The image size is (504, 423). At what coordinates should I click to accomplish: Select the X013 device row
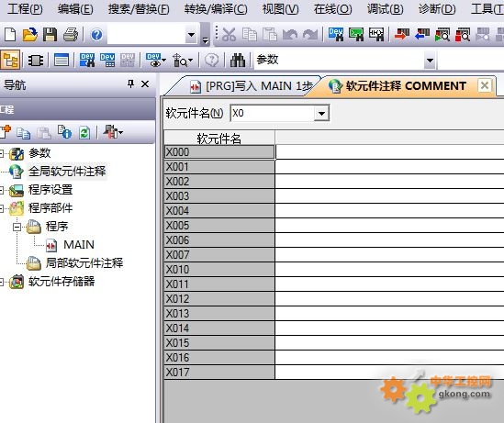219,314
